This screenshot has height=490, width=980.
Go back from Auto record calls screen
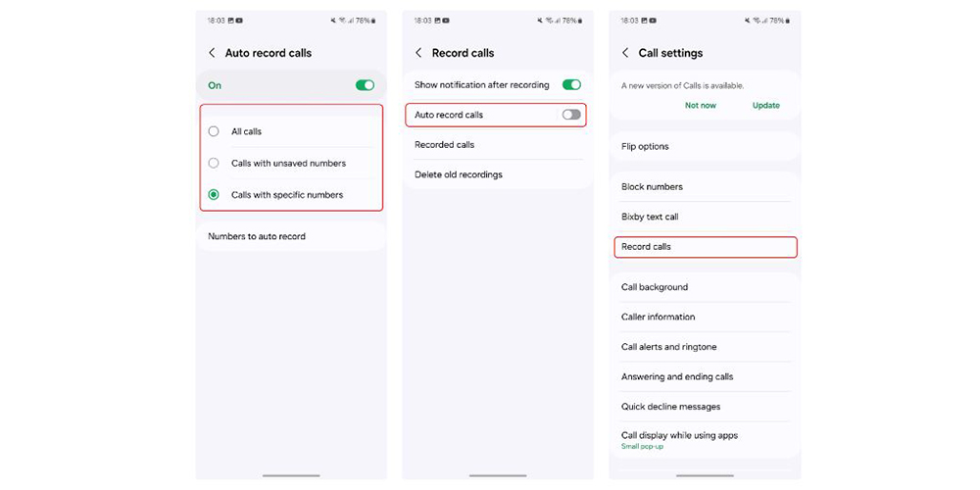click(212, 53)
